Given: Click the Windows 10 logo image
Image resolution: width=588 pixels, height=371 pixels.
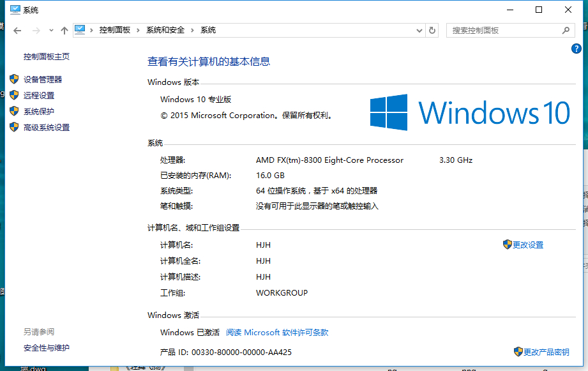Looking at the screenshot, I should pos(470,112).
